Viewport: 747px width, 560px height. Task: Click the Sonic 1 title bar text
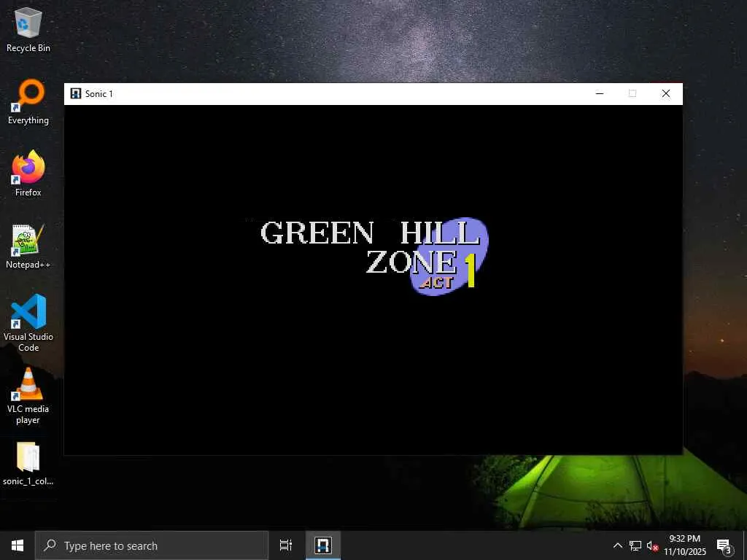pyautogui.click(x=99, y=94)
